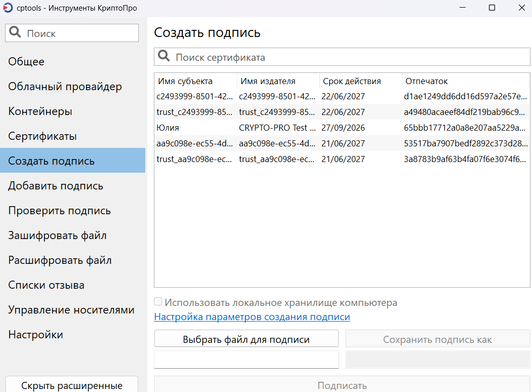Click the magnifier icon in certificate search
The image size is (532, 392).
click(164, 56)
